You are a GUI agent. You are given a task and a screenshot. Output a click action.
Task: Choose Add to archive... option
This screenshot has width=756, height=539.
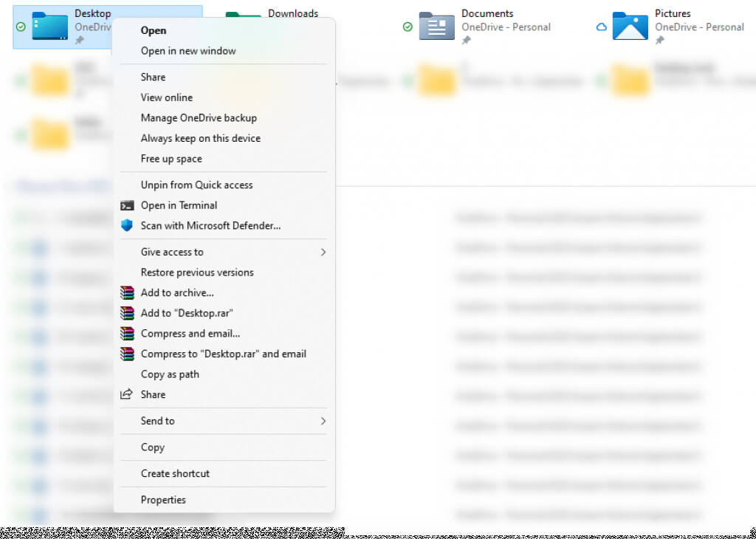(177, 292)
